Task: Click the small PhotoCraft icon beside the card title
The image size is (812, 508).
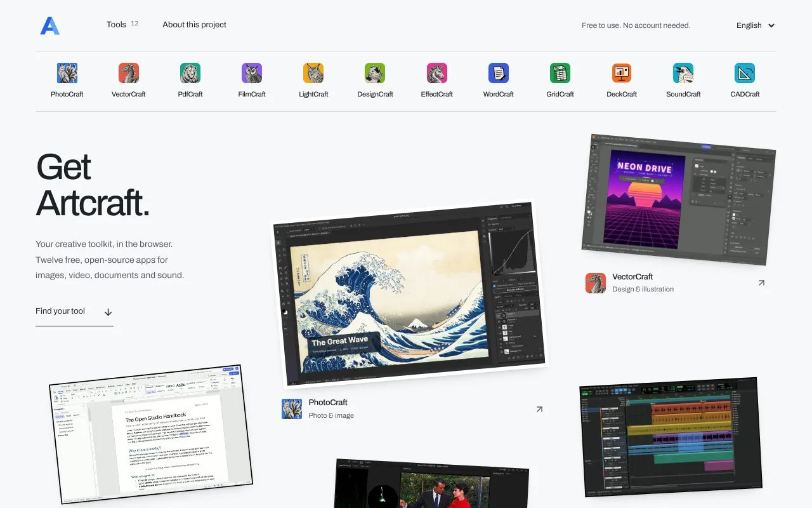Action: pyautogui.click(x=292, y=409)
